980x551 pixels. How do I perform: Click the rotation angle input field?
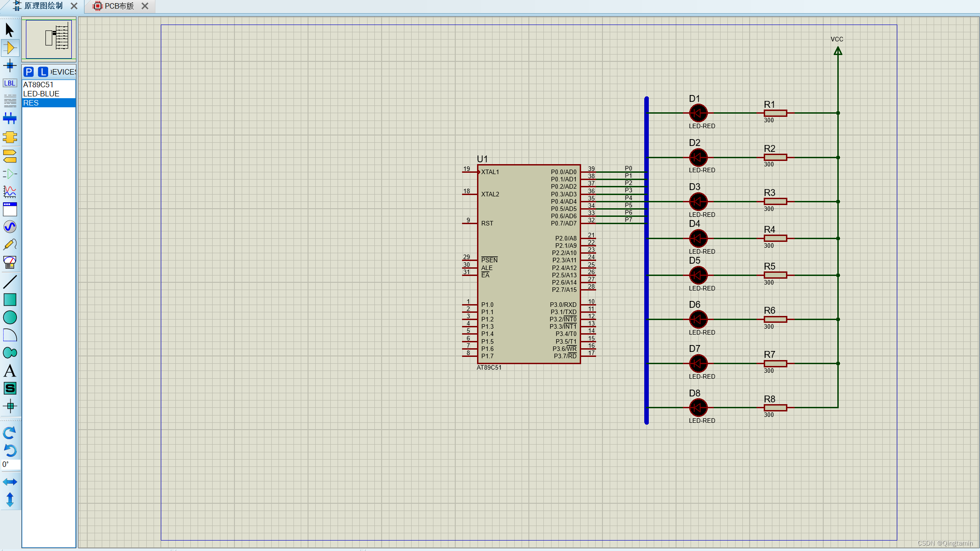tap(11, 464)
